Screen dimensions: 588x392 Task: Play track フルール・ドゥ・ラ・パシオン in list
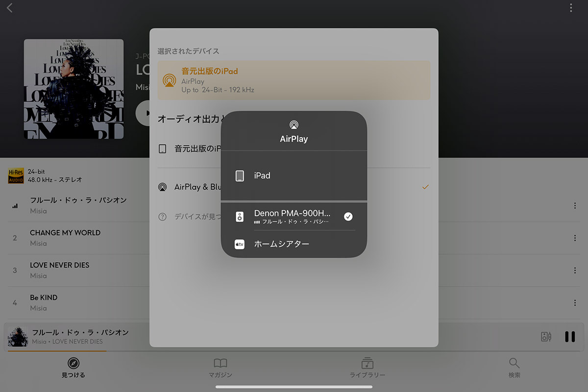tap(78, 200)
